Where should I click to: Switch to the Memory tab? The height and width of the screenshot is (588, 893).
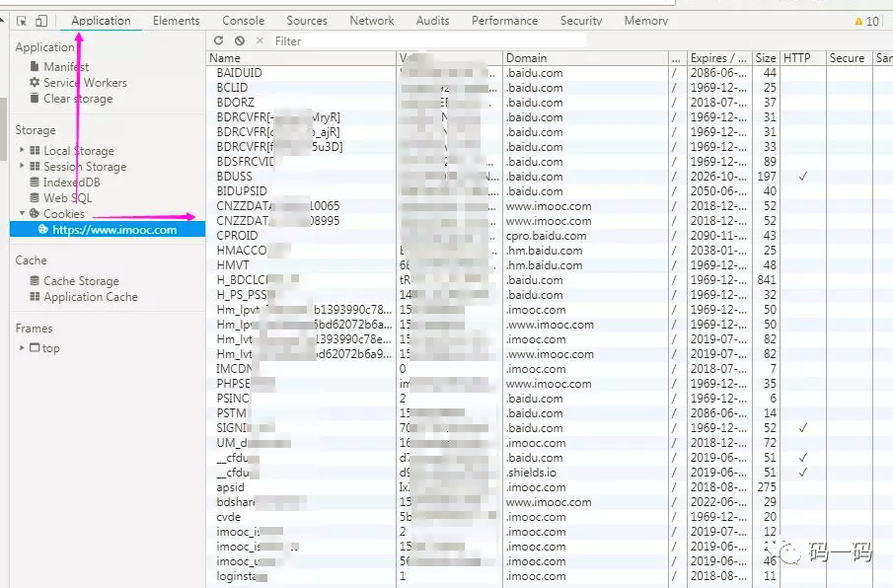point(646,21)
